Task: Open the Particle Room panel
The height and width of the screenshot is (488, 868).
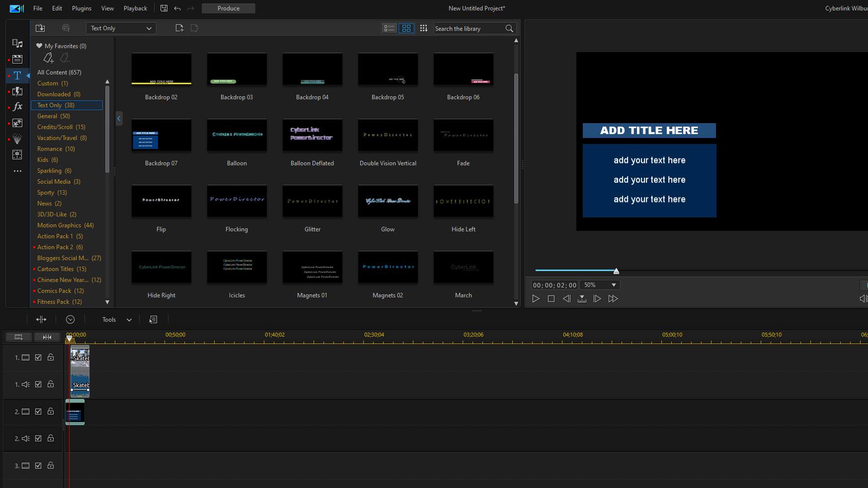Action: (17, 139)
